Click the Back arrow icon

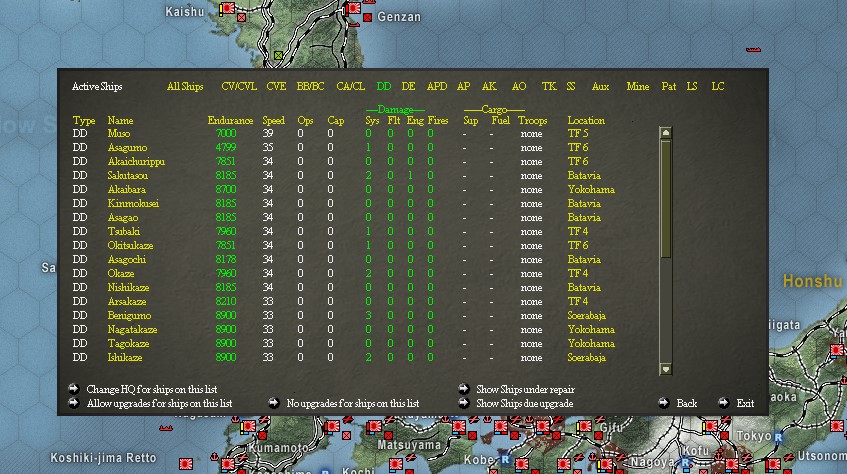(664, 403)
